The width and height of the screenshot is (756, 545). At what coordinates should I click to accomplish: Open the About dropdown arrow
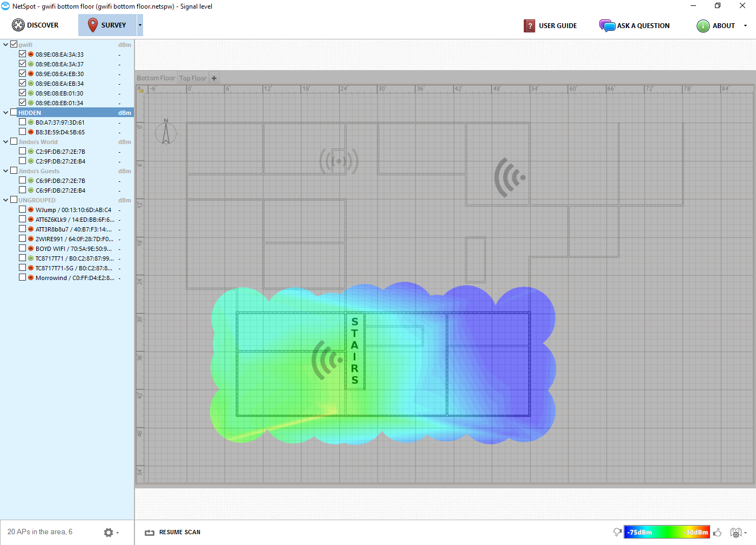[x=746, y=25]
